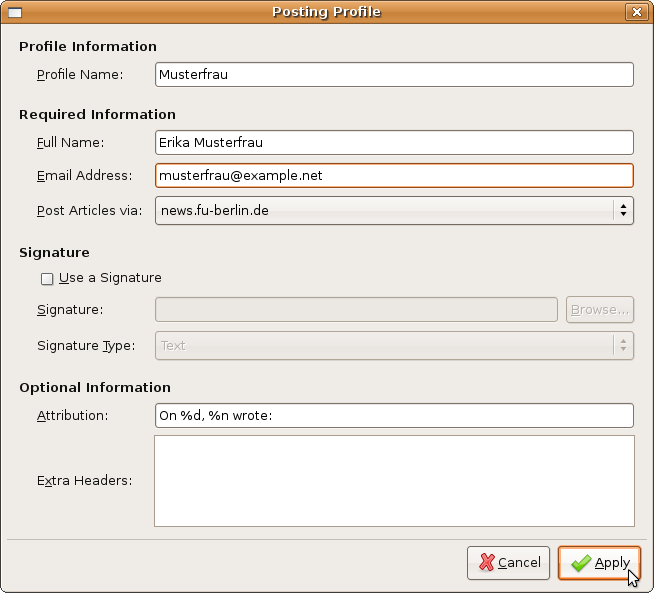Click the Attribution label text
This screenshot has width=654, height=593.
pos(72,415)
